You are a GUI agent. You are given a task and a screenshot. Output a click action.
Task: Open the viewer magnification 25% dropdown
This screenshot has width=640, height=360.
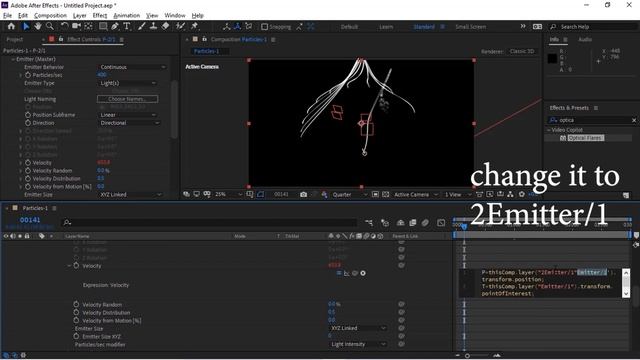[229, 195]
